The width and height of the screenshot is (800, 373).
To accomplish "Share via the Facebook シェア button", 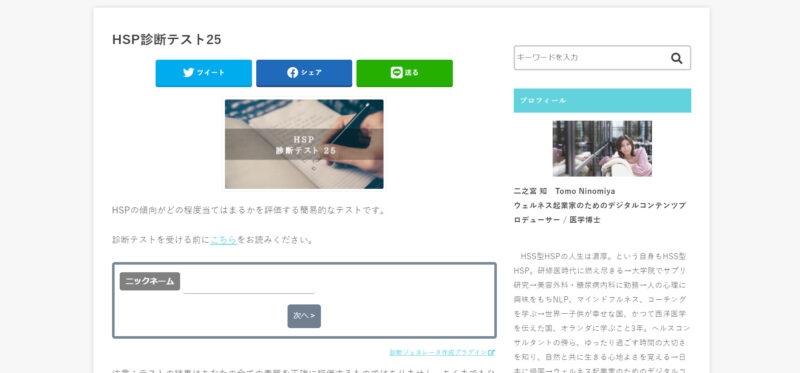I will tap(304, 73).
